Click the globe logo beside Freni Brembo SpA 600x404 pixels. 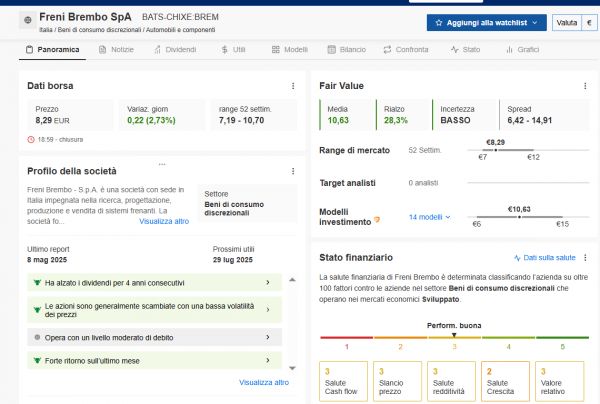coord(28,20)
